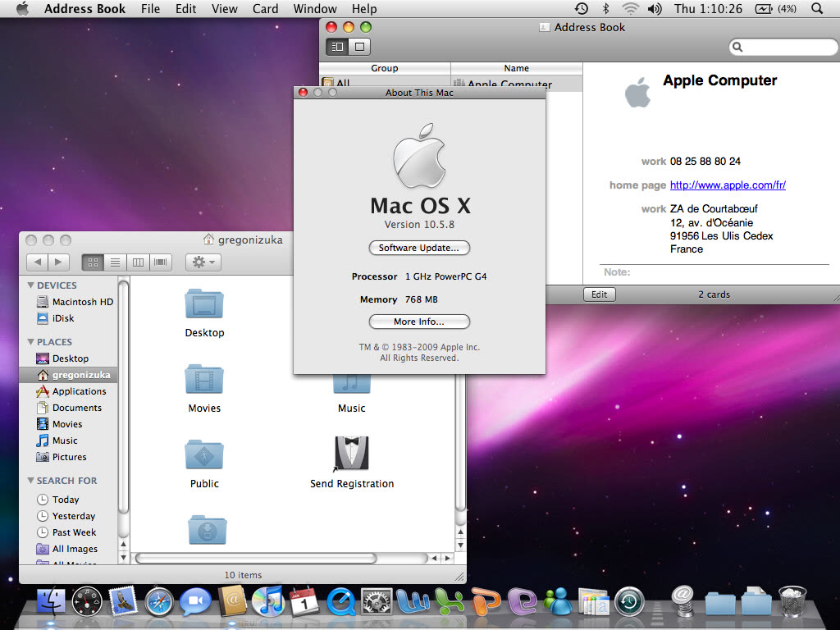This screenshot has width=840, height=630.
Task: Click the Time Machine Dock icon
Action: tap(630, 603)
